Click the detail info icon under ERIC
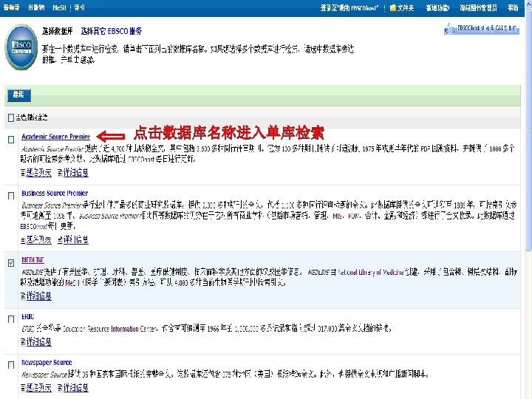 point(23,342)
